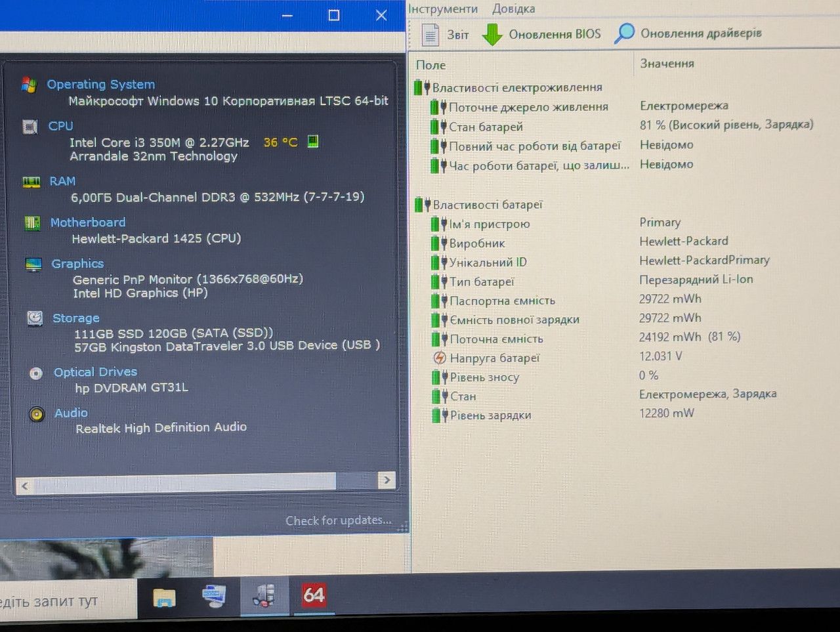Click the Hewlett-Packard 1425 motherboard text
This screenshot has height=632, width=840.
(156, 238)
